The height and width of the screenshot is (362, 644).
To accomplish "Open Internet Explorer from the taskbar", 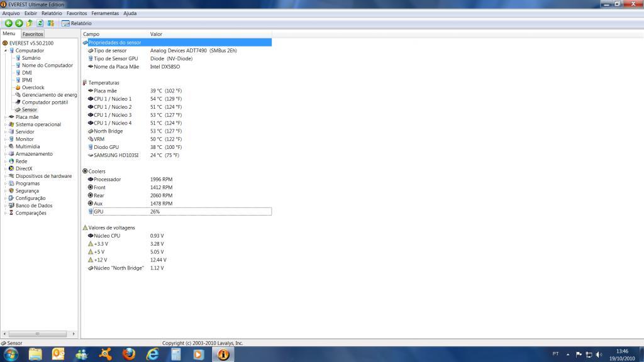I will click(x=153, y=354).
